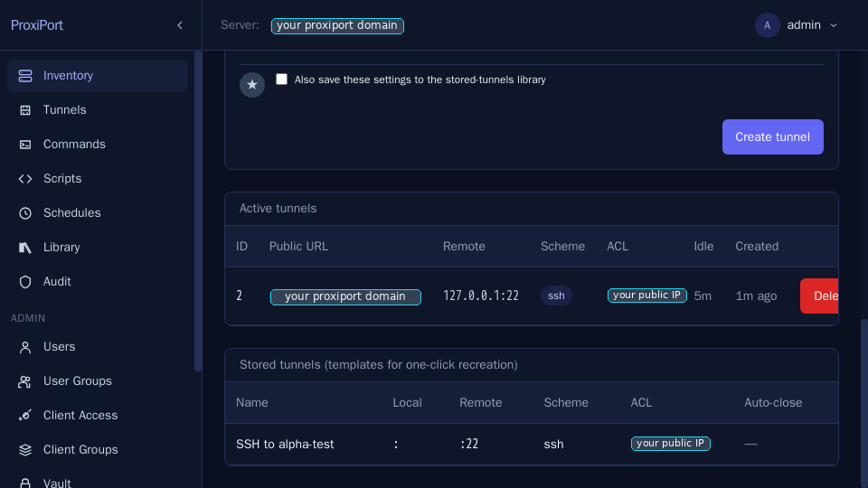The image size is (868, 488).
Task: Click the Schedules clock icon
Action: (25, 213)
